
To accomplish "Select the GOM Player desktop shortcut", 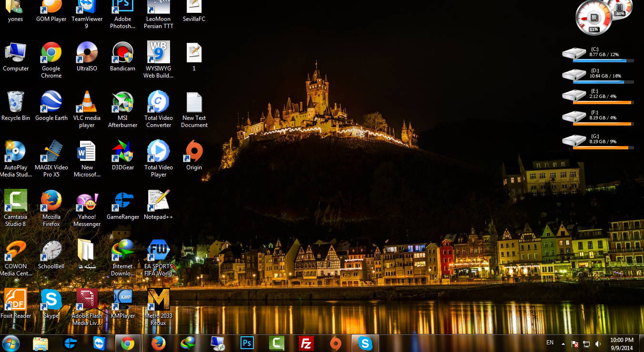I will [51, 11].
